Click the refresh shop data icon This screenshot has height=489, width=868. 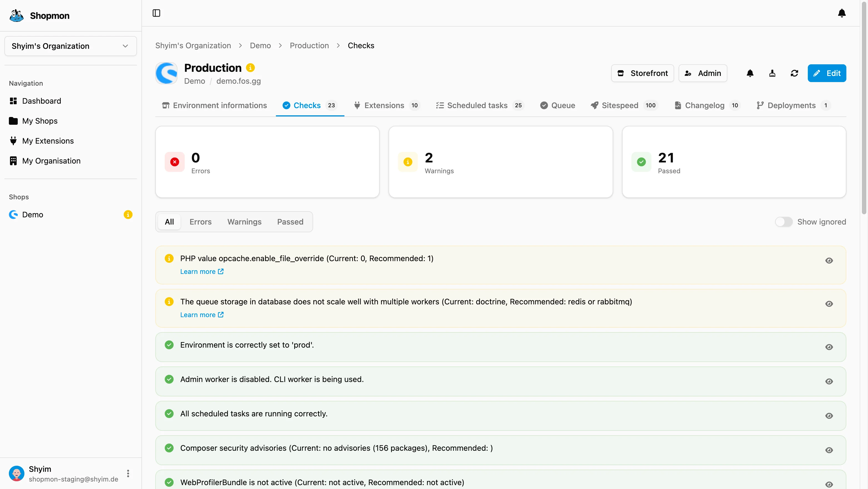point(794,73)
